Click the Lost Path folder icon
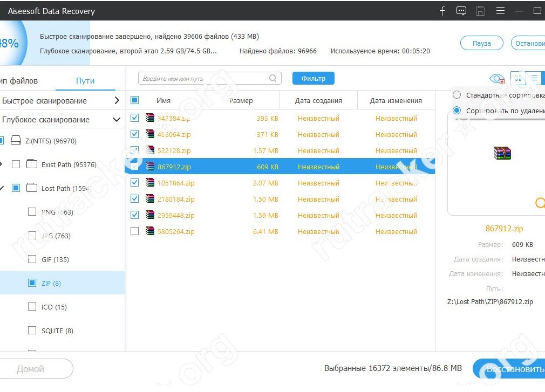The width and height of the screenshot is (545, 392). 32,188
